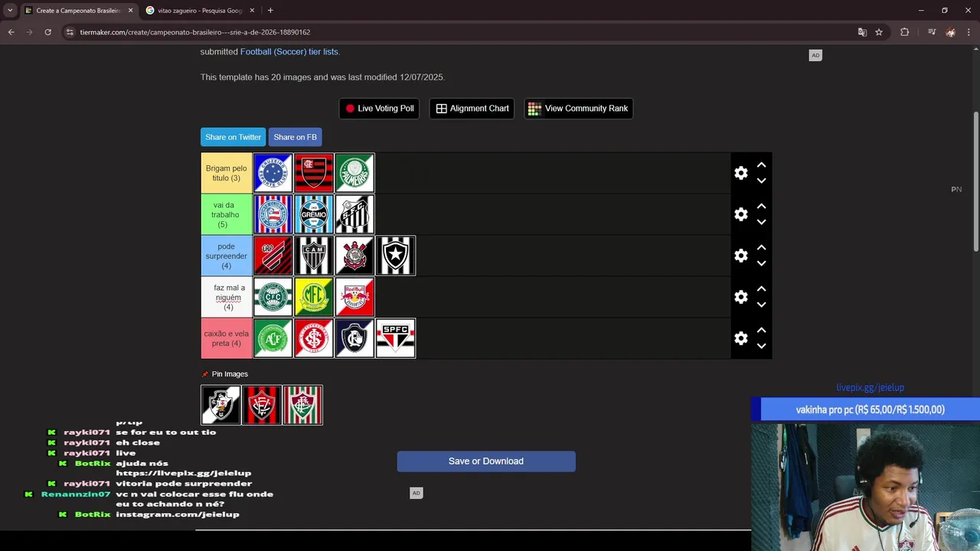Go back to the previous page
Viewport: 980px width, 551px height.
click(11, 32)
